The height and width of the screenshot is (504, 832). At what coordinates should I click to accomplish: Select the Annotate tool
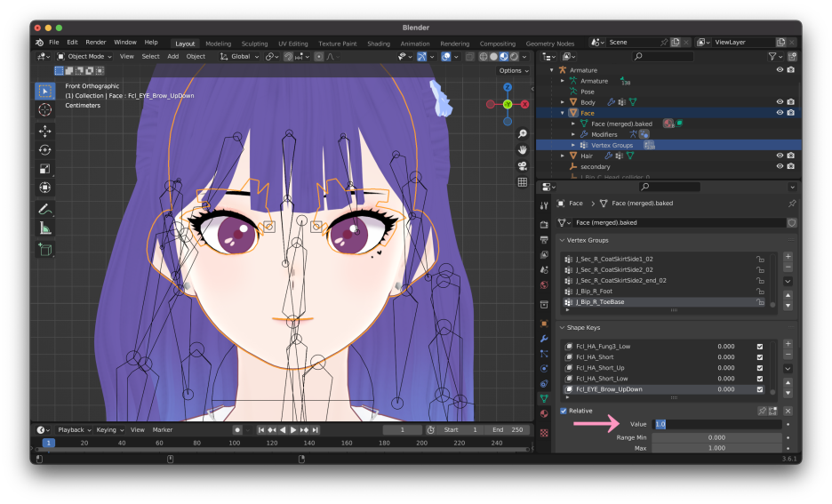click(45, 210)
